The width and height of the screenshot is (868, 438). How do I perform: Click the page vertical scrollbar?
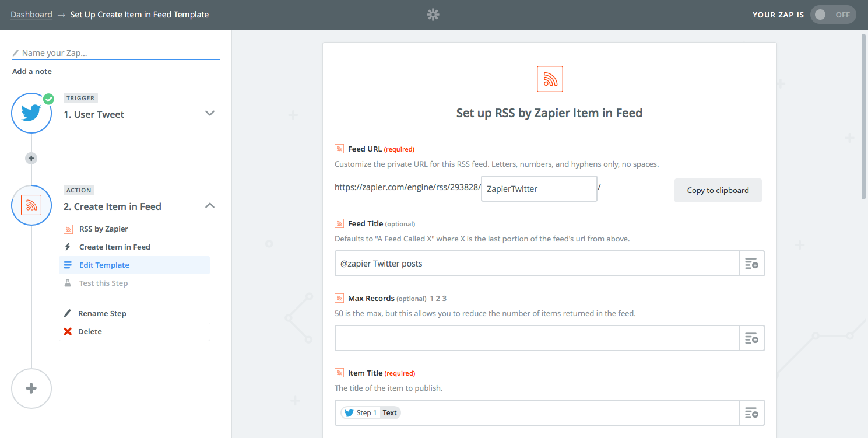864,117
